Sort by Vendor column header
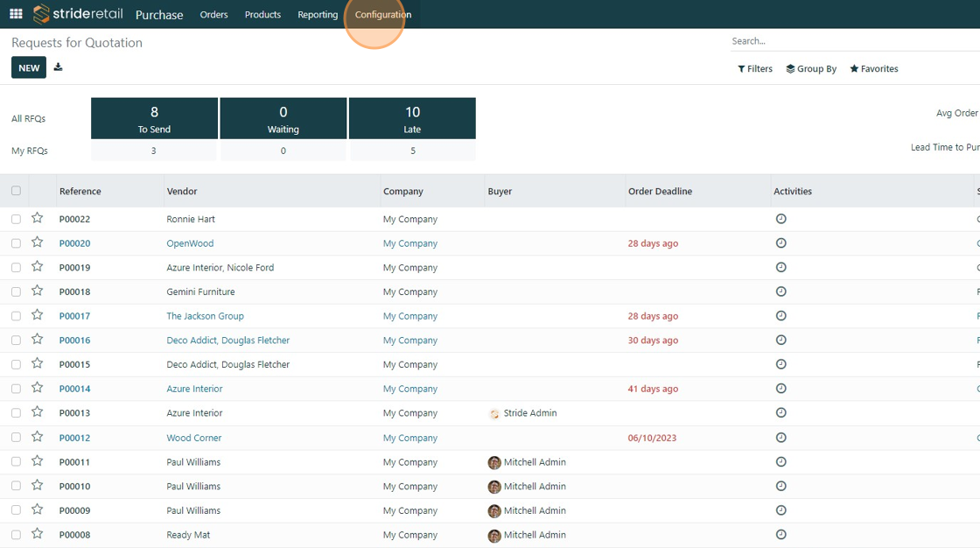The height and width of the screenshot is (548, 980). [182, 192]
